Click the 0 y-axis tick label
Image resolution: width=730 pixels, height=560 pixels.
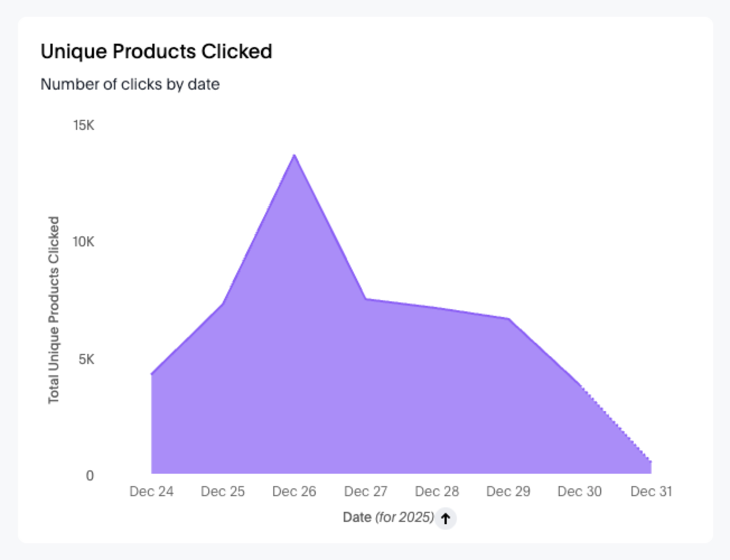[90, 476]
